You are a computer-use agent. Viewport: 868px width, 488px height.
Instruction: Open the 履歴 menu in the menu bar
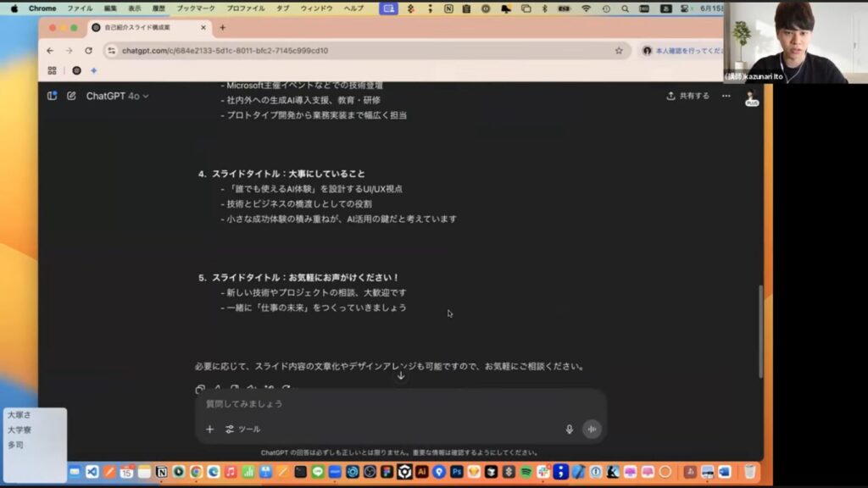(x=159, y=8)
